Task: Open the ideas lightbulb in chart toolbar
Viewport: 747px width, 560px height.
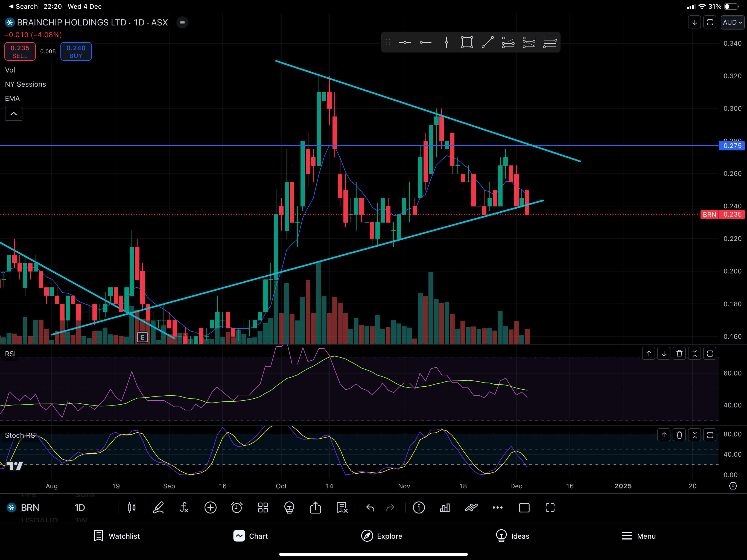Action: [x=289, y=508]
